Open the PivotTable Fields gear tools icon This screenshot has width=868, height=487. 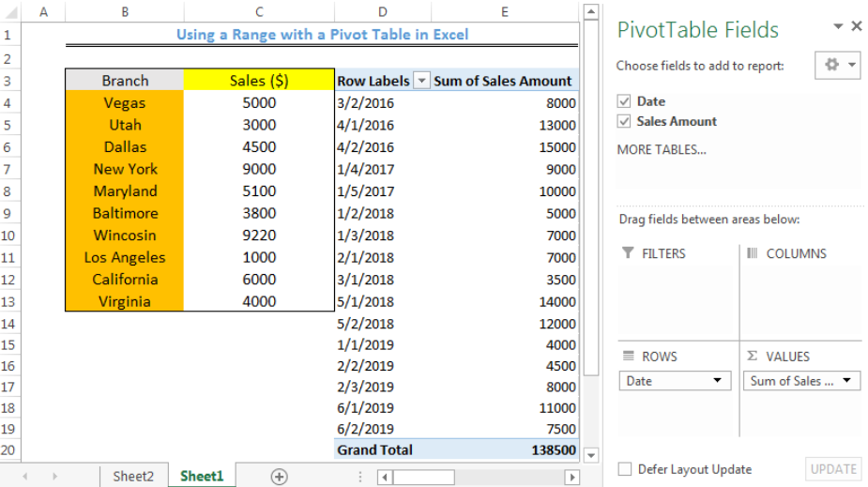pos(837,66)
